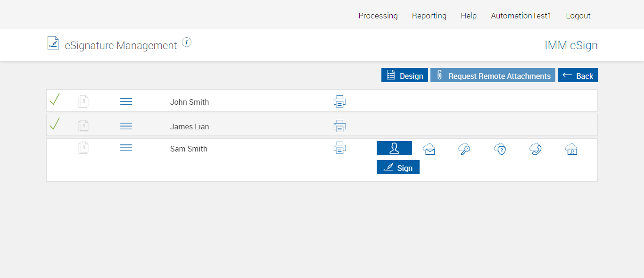Image resolution: width=644 pixels, height=278 pixels.
Task: Click the Design button
Action: click(405, 76)
